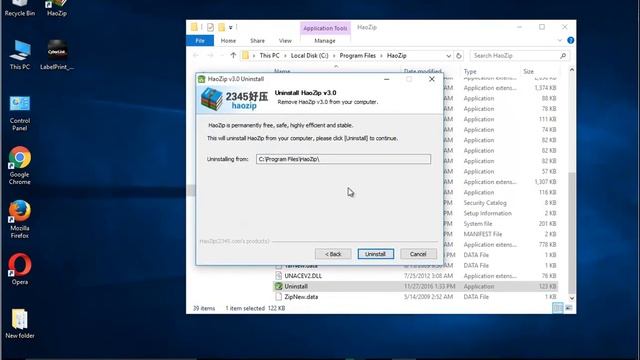Image resolution: width=640 pixels, height=360 pixels.
Task: Click the Application Tools contextual tab
Action: (325, 28)
